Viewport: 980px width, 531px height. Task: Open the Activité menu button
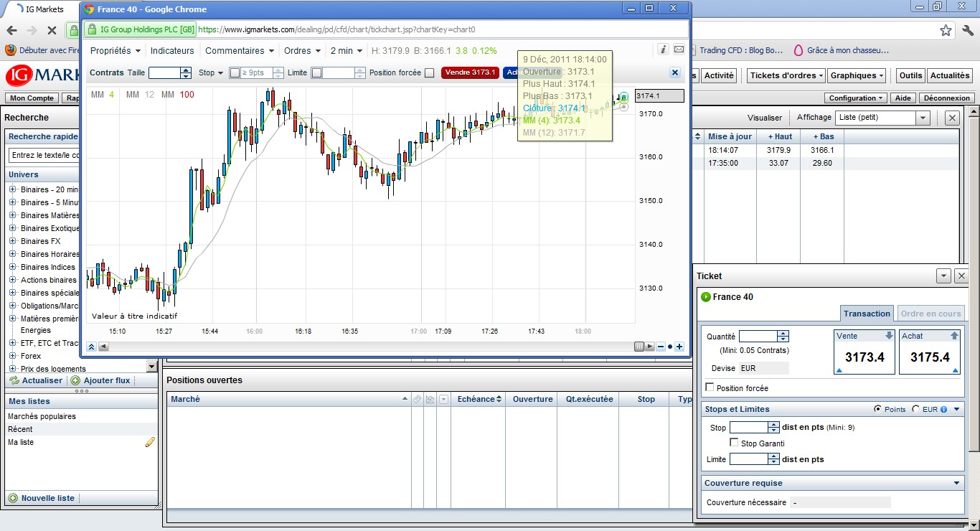click(719, 75)
